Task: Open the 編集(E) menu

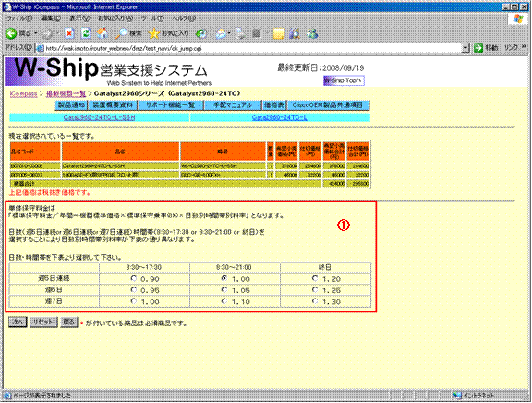Action: (x=51, y=18)
